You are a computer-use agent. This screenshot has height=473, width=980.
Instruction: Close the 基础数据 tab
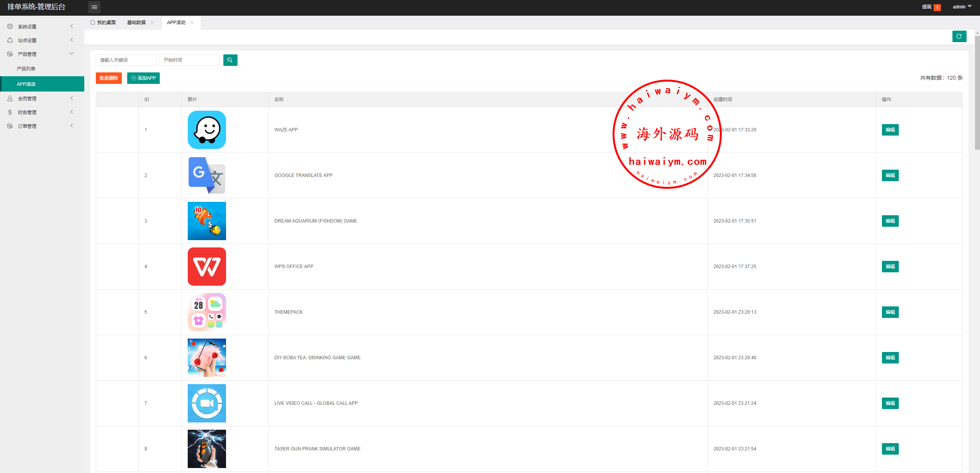point(152,23)
